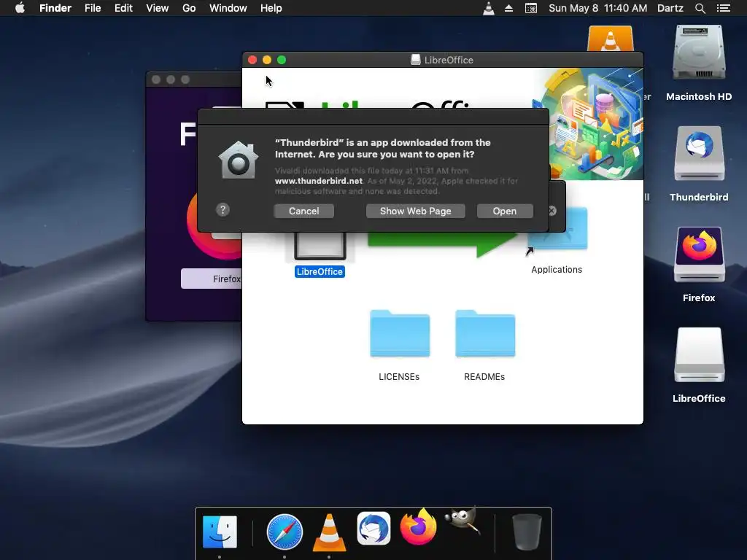Click Show Web Page button
This screenshot has height=560, width=747.
tap(415, 211)
